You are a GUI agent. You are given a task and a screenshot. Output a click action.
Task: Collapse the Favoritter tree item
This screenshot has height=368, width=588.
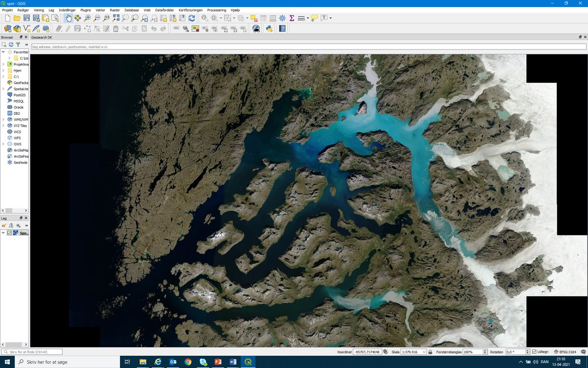pos(3,52)
